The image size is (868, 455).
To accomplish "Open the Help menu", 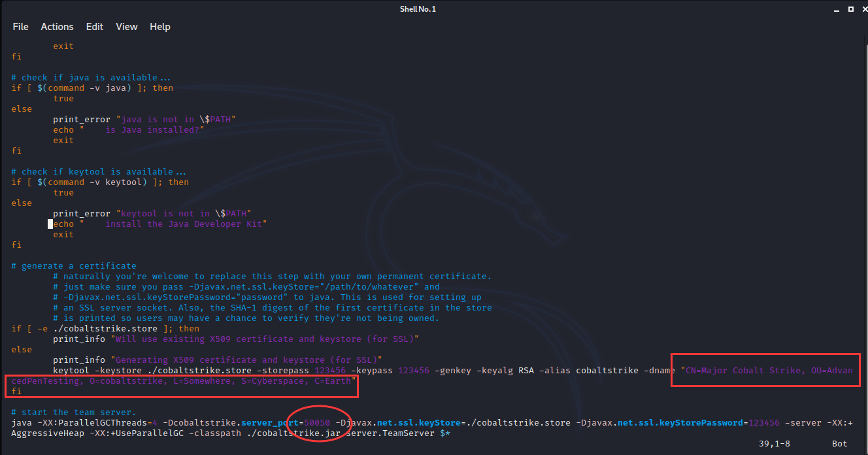I will [160, 27].
